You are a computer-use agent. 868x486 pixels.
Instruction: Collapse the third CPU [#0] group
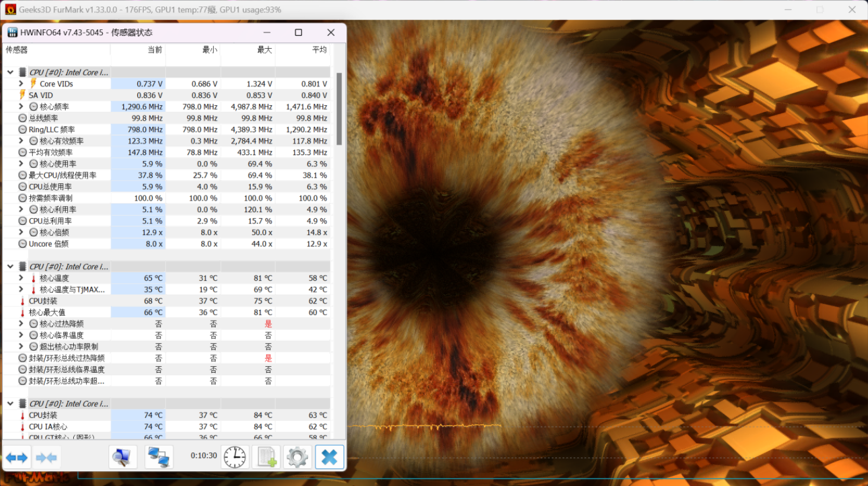10,404
